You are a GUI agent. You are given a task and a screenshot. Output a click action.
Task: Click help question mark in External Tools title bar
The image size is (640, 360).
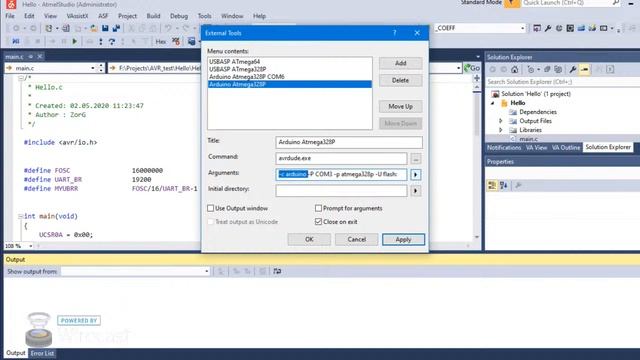(395, 33)
